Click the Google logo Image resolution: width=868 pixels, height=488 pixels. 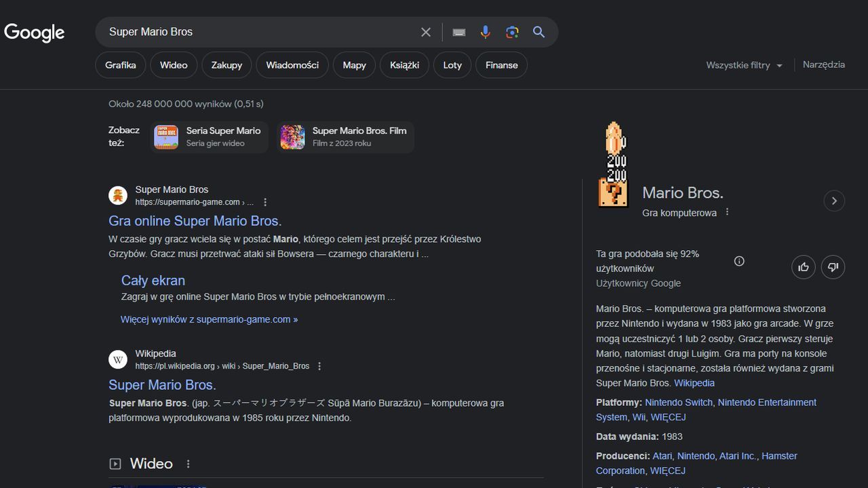34,32
